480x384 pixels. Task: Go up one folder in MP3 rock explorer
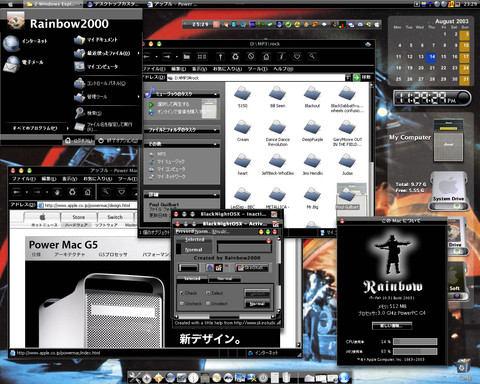click(x=220, y=57)
